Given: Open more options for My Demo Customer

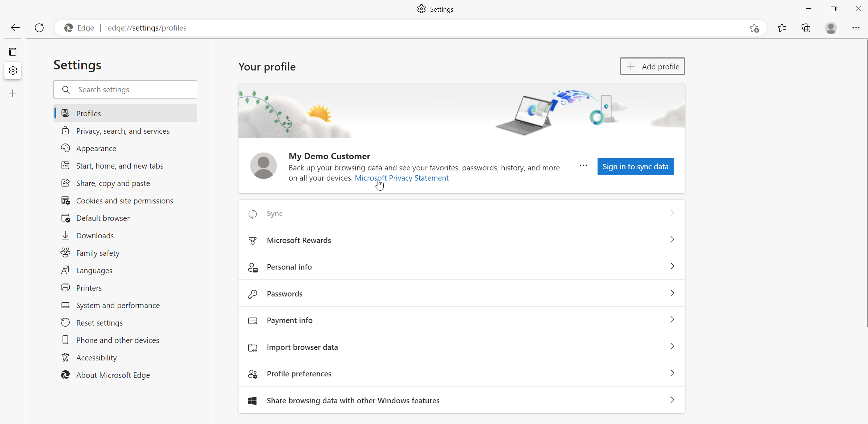Looking at the screenshot, I should pos(583,166).
